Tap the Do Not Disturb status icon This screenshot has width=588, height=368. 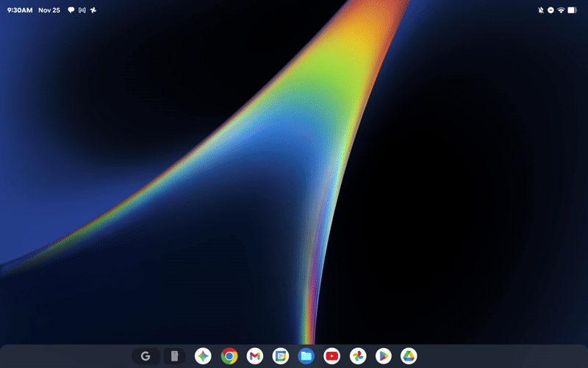551,10
